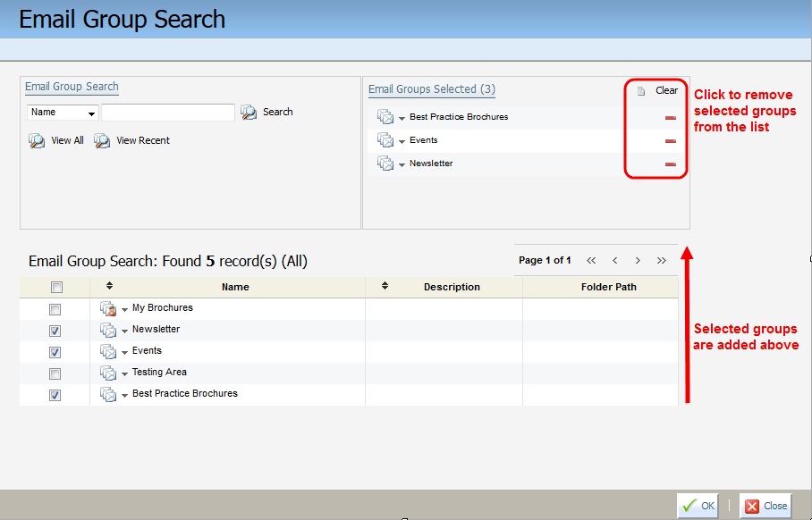Select the View Recent icon
The image size is (812, 520).
[103, 140]
